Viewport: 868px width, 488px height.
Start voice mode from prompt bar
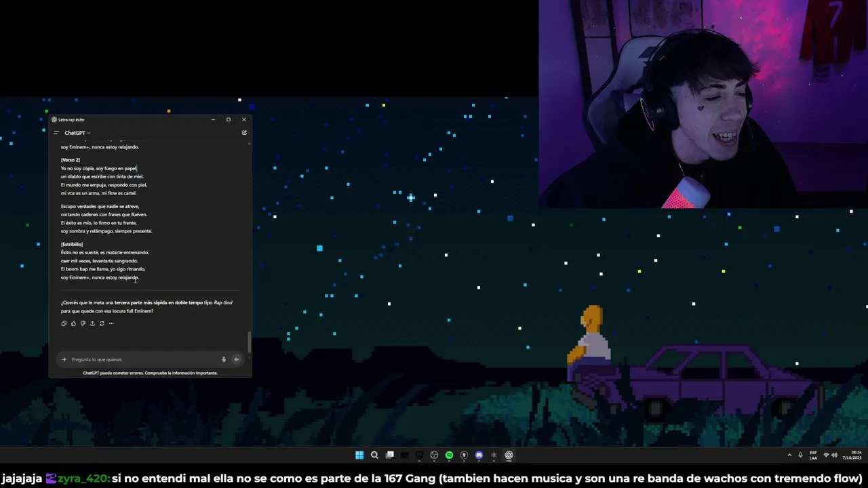236,359
